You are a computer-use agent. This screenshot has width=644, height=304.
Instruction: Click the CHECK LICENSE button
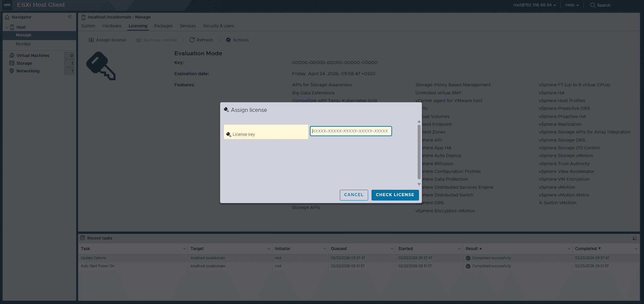pos(395,195)
